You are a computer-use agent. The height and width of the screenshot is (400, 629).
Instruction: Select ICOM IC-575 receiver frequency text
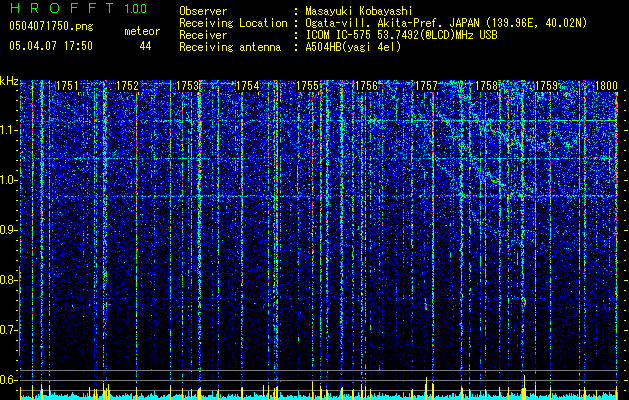point(401,35)
